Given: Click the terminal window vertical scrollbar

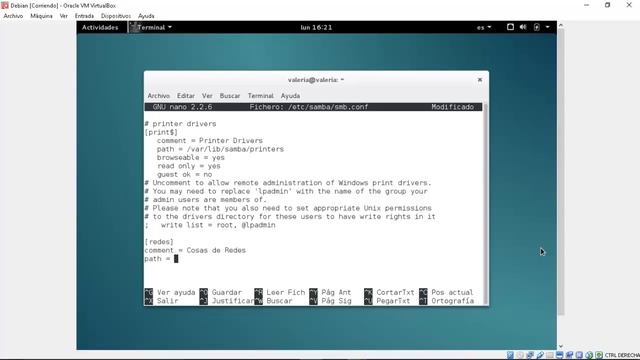Looking at the screenshot, I should tap(485, 204).
